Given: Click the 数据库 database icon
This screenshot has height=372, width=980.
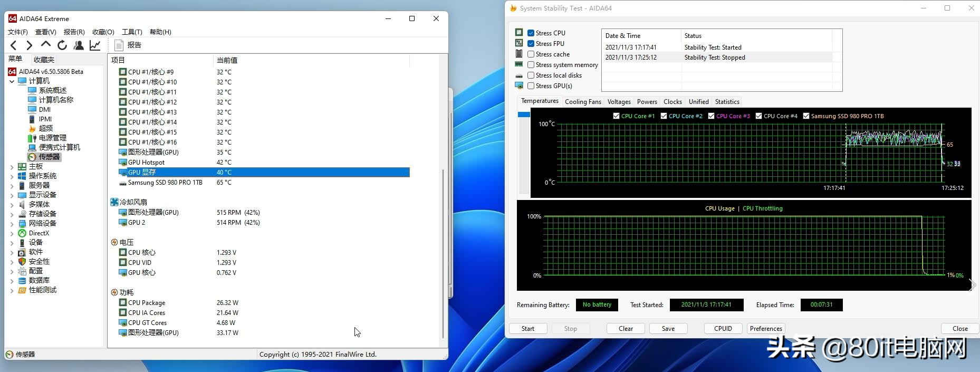Looking at the screenshot, I should coord(22,280).
